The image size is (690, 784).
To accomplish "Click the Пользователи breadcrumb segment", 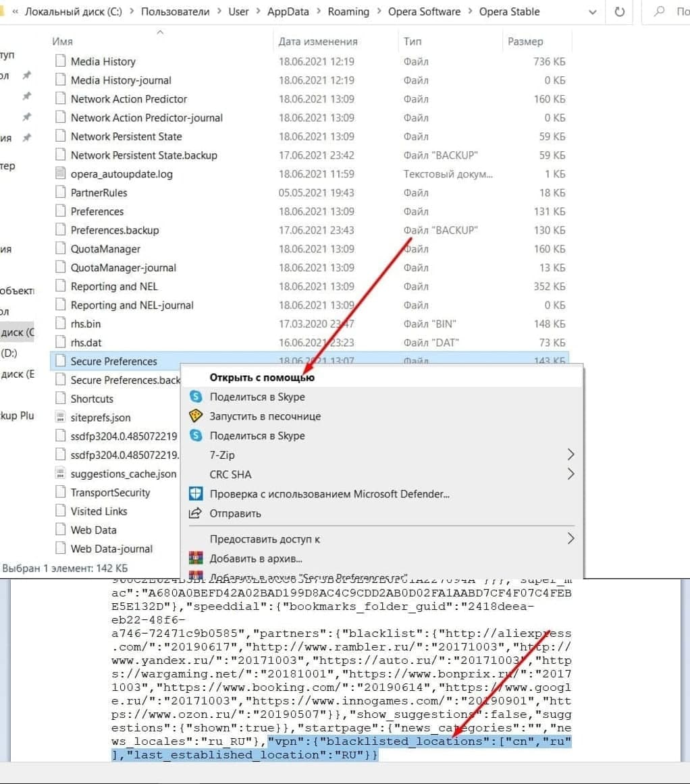I will click(x=175, y=11).
